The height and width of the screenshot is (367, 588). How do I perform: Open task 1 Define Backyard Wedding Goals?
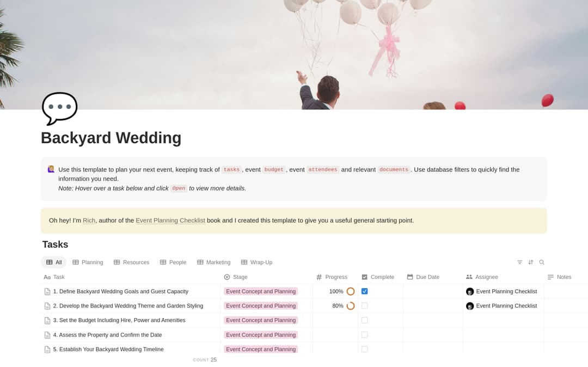121,291
